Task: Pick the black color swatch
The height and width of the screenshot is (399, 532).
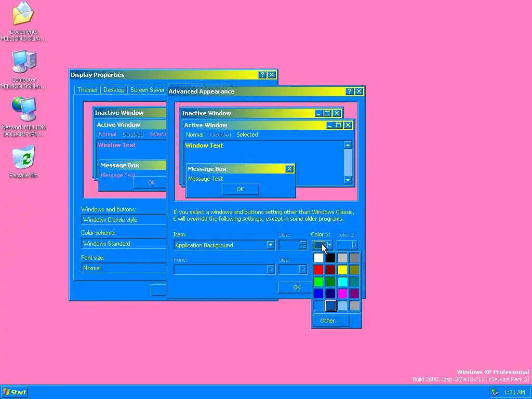Action: pos(330,258)
